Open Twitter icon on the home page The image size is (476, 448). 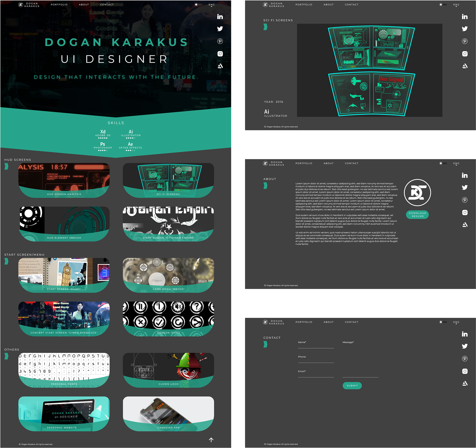[220, 29]
